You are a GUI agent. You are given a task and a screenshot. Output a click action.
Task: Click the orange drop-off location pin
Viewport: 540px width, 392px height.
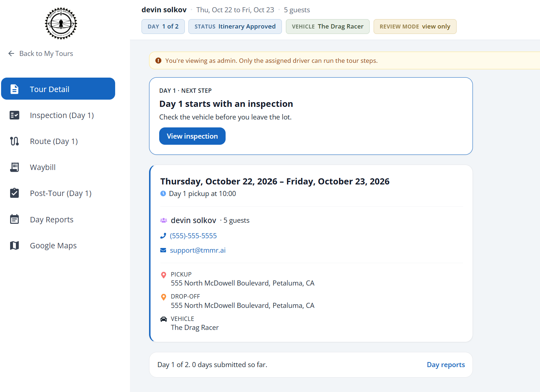(164, 297)
